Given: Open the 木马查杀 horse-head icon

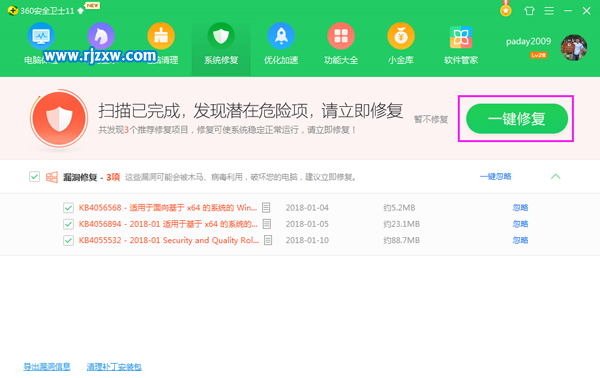Looking at the screenshot, I should click(x=101, y=36).
